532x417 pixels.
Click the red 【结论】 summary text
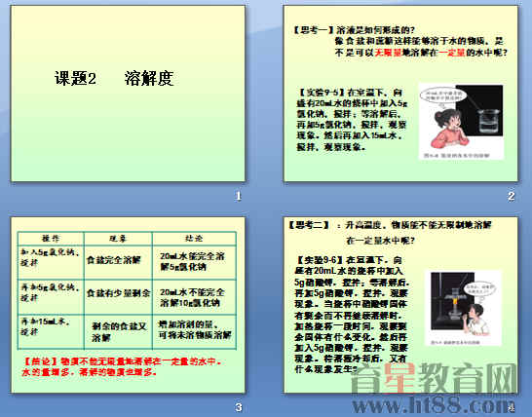coord(122,366)
